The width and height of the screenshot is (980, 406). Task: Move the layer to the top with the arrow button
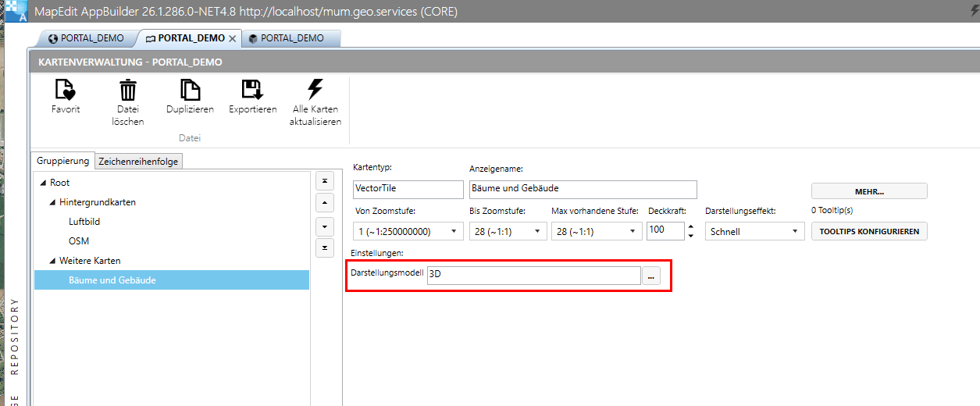[x=323, y=181]
